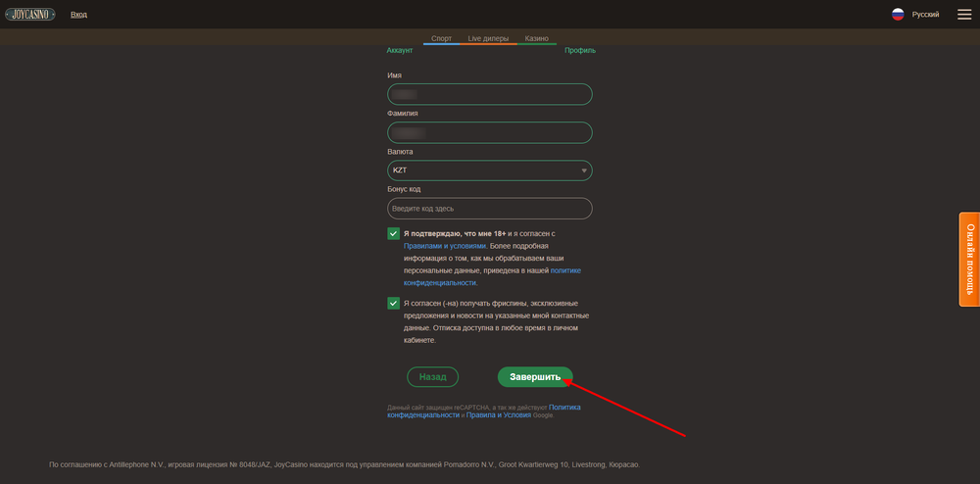Screen dimensions: 980x484
Task: Open the language selector labeled Русский
Action: 925,15
